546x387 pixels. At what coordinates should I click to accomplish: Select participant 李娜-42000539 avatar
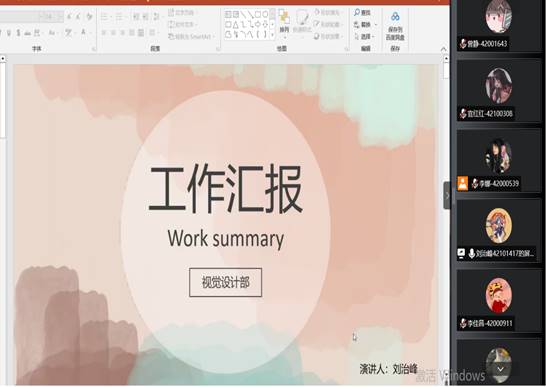click(499, 155)
